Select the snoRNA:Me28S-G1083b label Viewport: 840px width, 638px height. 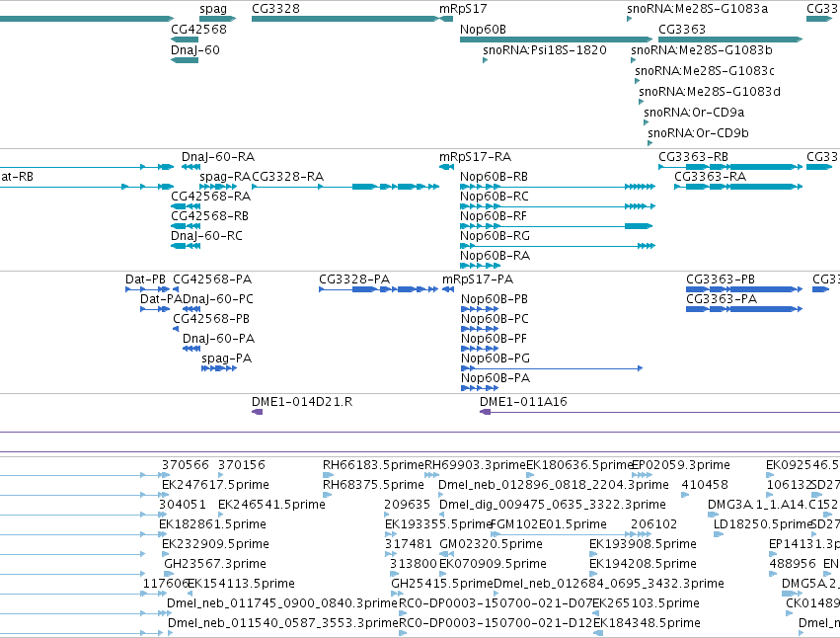coord(701,49)
